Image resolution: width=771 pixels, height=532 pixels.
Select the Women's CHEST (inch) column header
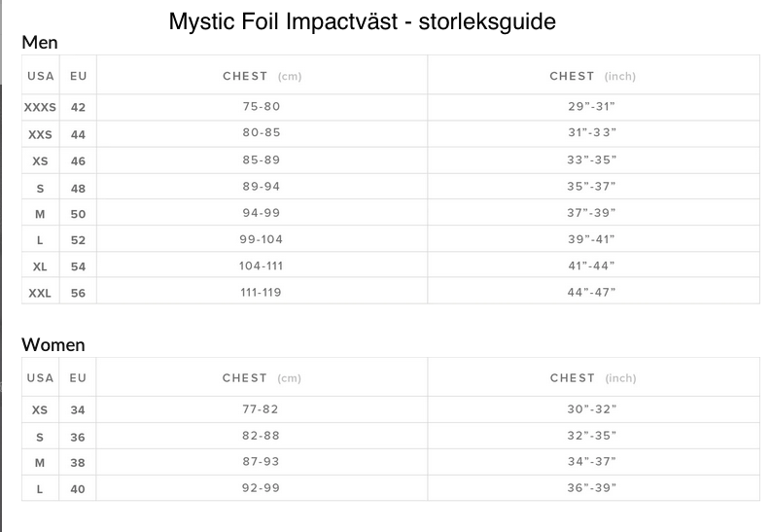click(592, 378)
